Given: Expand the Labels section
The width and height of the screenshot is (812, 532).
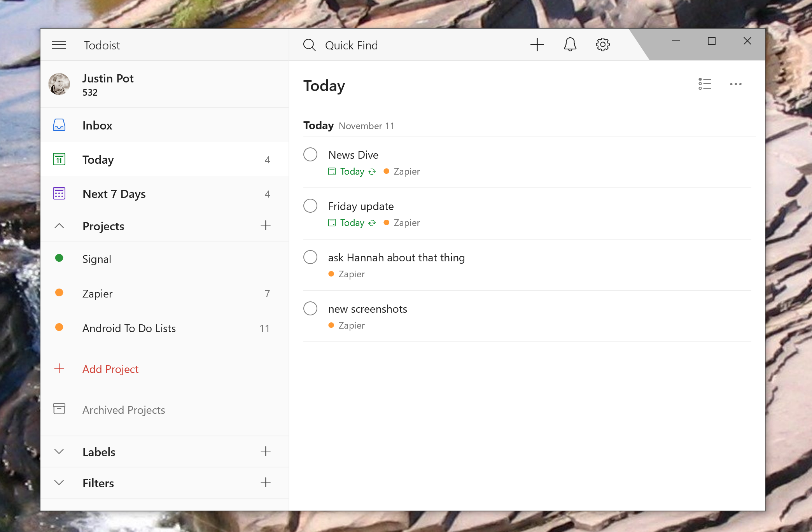Looking at the screenshot, I should (x=59, y=452).
